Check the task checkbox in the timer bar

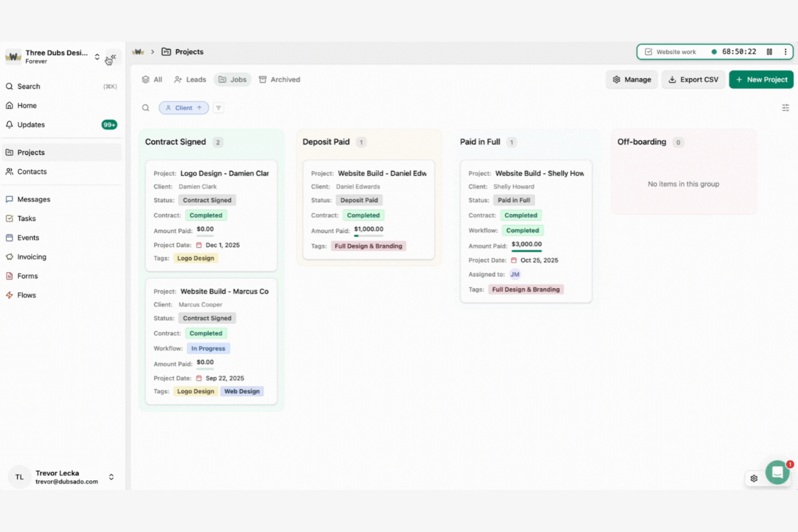[x=649, y=51]
